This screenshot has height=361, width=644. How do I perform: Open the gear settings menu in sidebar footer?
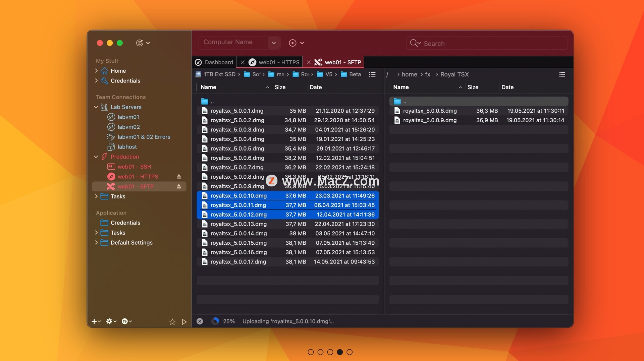pos(111,321)
